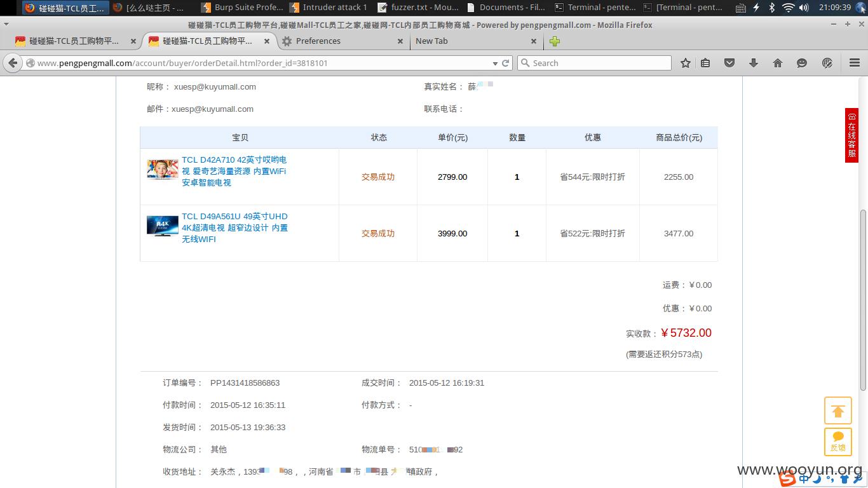
Task: Click the discount text 省544元:限时打折
Action: coord(592,177)
